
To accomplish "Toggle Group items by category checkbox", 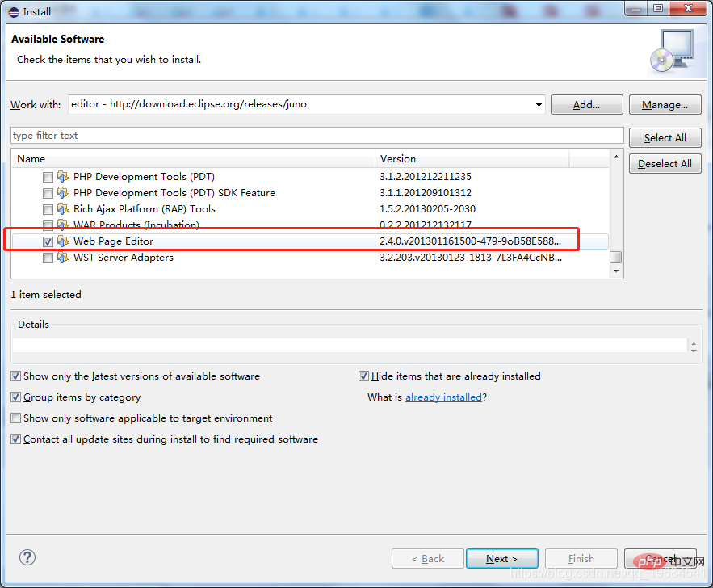I will [16, 397].
